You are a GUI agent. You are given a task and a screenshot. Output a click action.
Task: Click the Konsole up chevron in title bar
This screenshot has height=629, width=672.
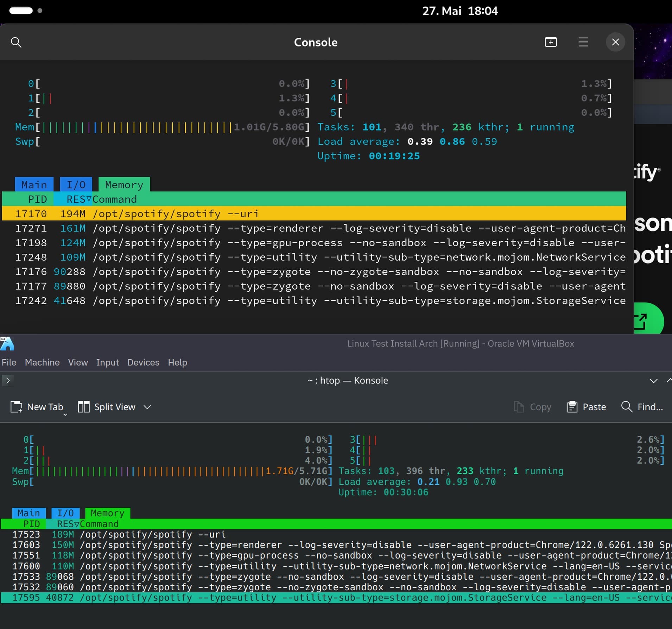click(668, 381)
